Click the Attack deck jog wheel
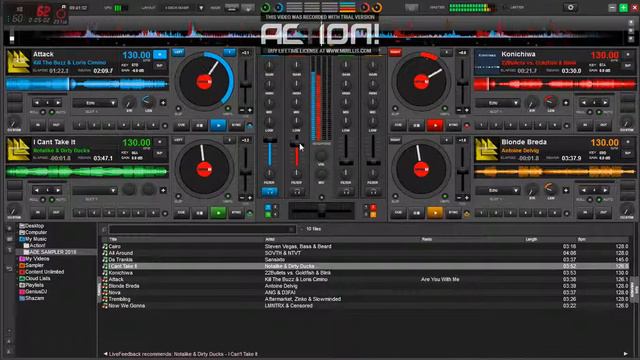This screenshot has height=360, width=640. tap(204, 82)
